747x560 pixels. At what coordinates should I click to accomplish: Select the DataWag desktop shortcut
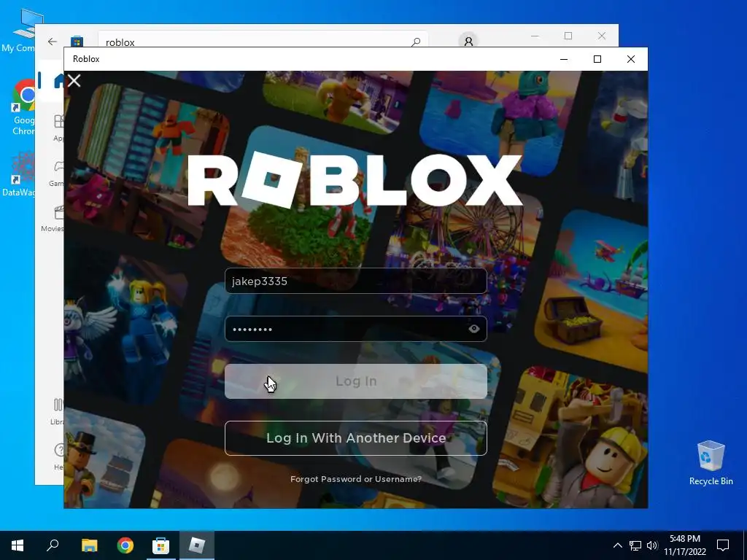point(19,174)
